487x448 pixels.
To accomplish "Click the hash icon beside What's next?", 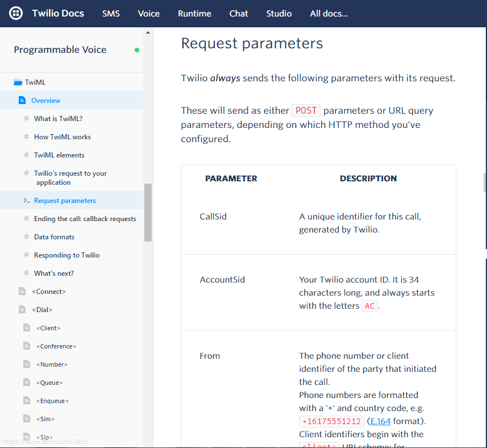I will coord(26,273).
